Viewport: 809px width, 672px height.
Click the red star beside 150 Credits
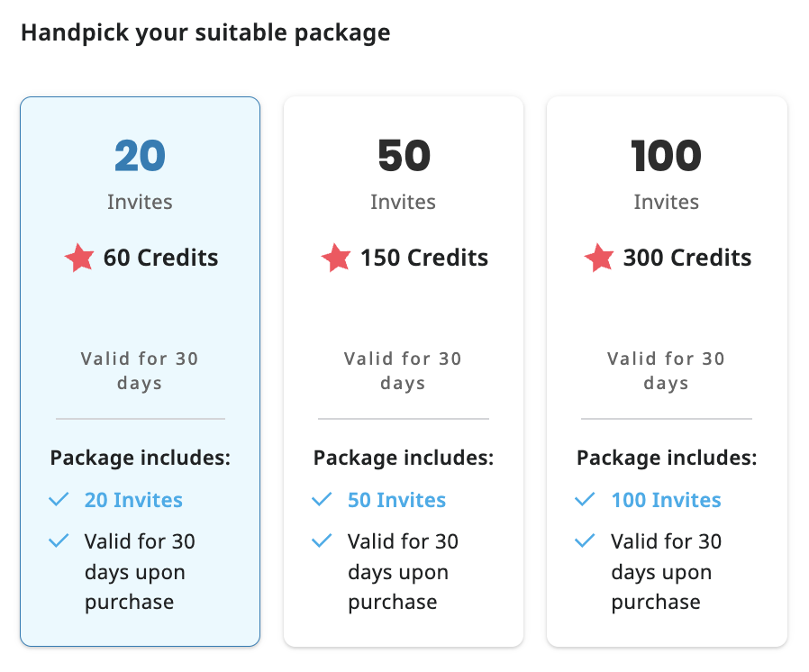pos(336,259)
